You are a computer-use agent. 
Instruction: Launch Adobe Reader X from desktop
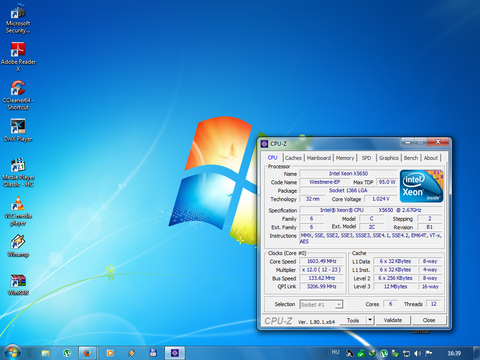click(x=18, y=57)
